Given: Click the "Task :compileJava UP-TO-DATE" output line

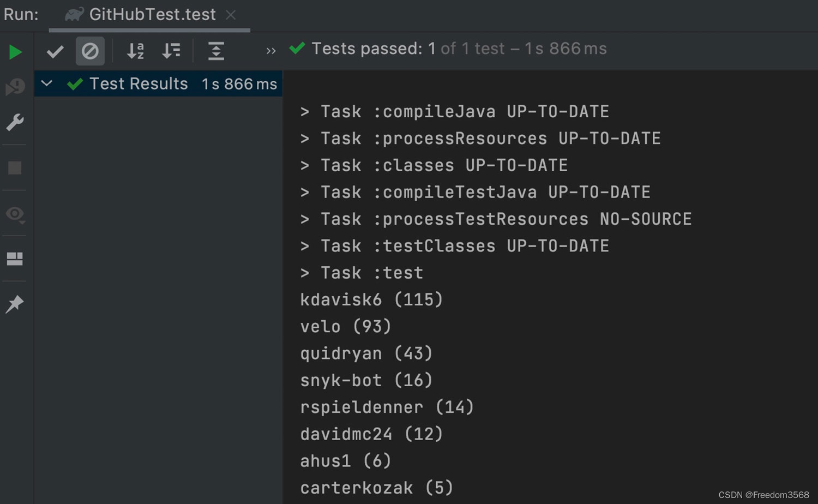Looking at the screenshot, I should tap(454, 112).
